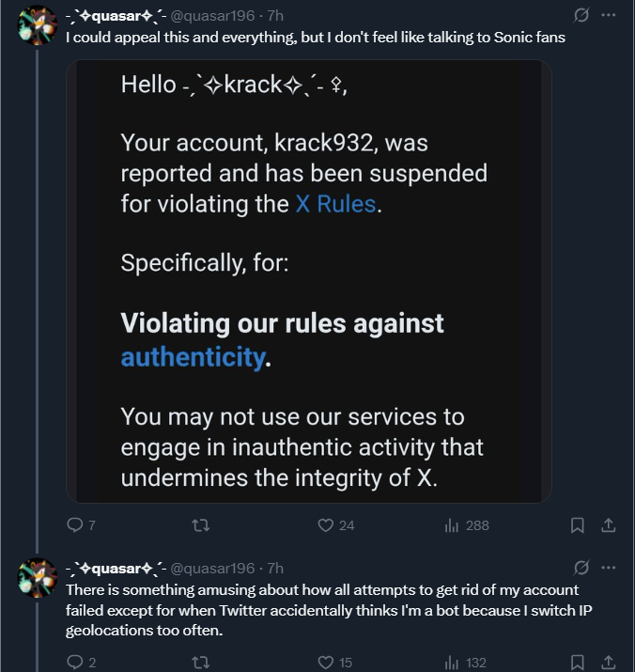The width and height of the screenshot is (635, 672).
Task: Open the suspension notice screenshot image
Action: click(308, 281)
